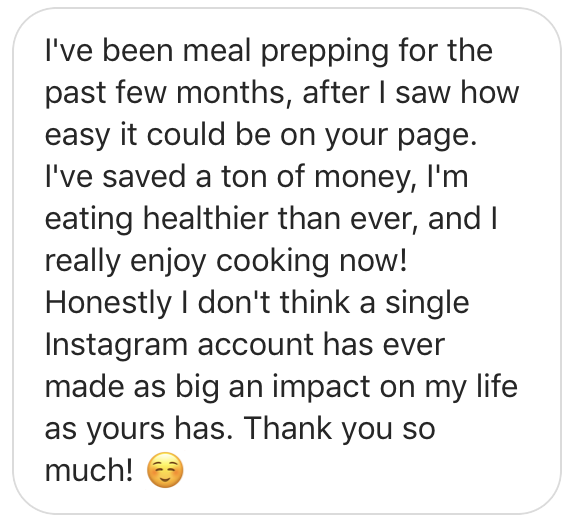
Task: Click the word "saved" in the message
Action: (x=144, y=177)
